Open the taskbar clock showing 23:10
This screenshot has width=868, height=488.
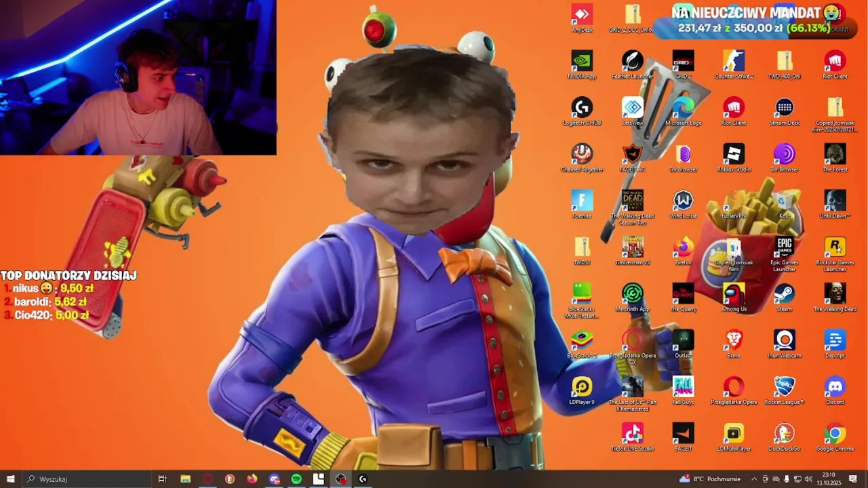point(829,479)
